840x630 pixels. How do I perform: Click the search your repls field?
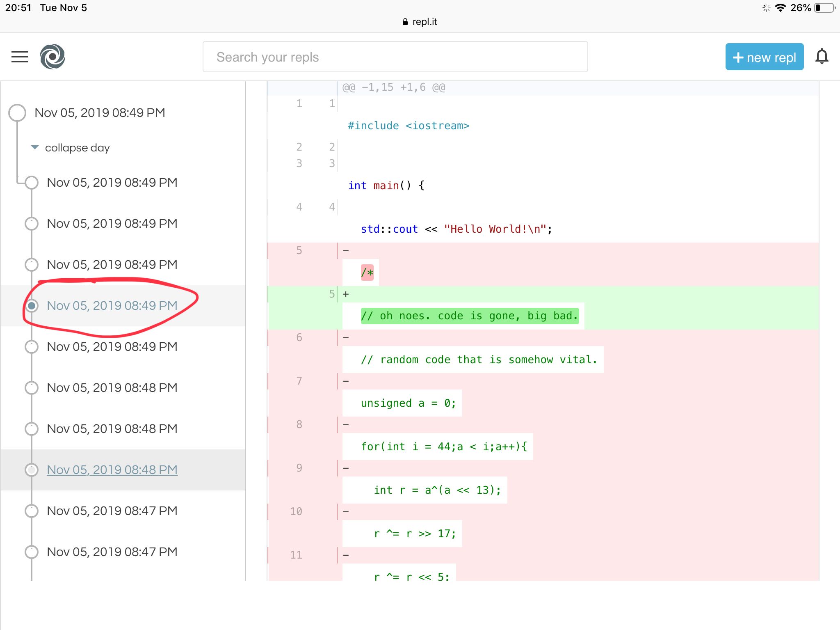click(395, 57)
